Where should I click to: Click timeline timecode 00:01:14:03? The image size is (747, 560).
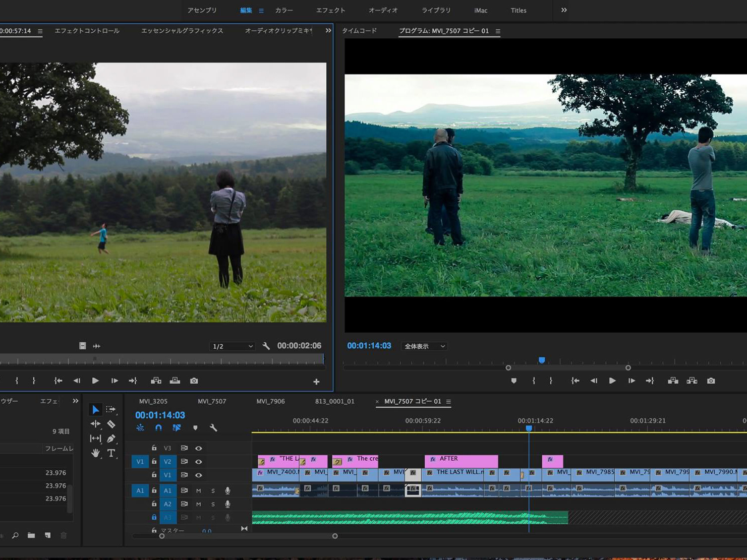click(x=160, y=415)
